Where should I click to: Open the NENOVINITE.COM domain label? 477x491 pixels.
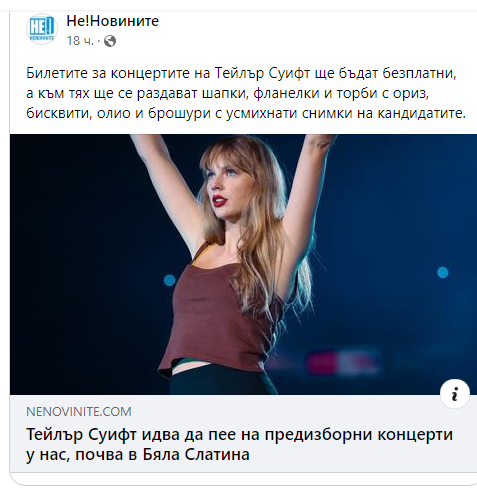tap(79, 412)
